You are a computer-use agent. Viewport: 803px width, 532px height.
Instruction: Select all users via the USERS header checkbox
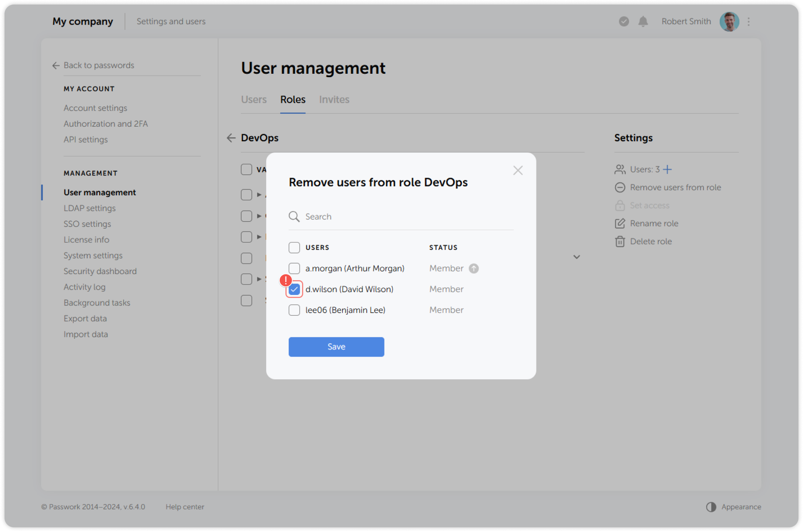click(294, 247)
